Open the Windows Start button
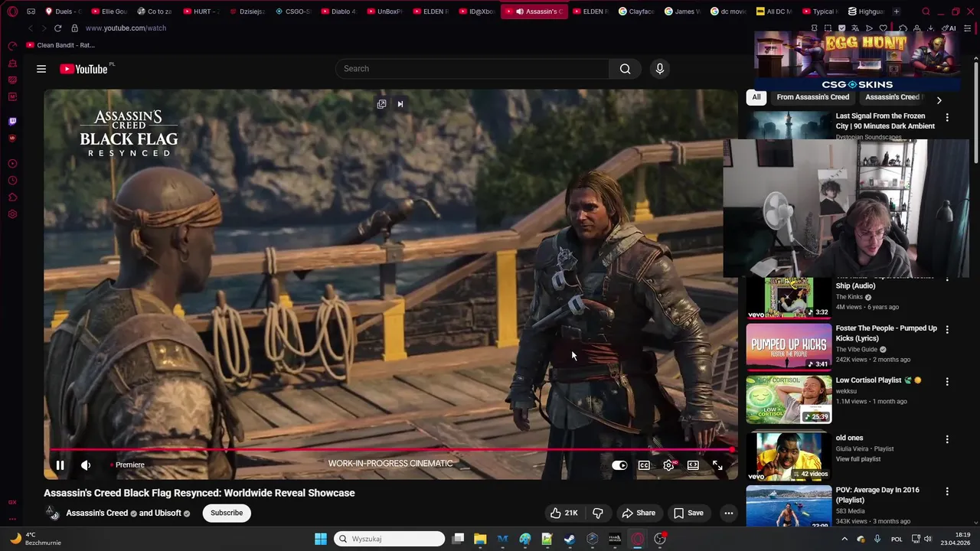The image size is (980, 551). point(321,539)
